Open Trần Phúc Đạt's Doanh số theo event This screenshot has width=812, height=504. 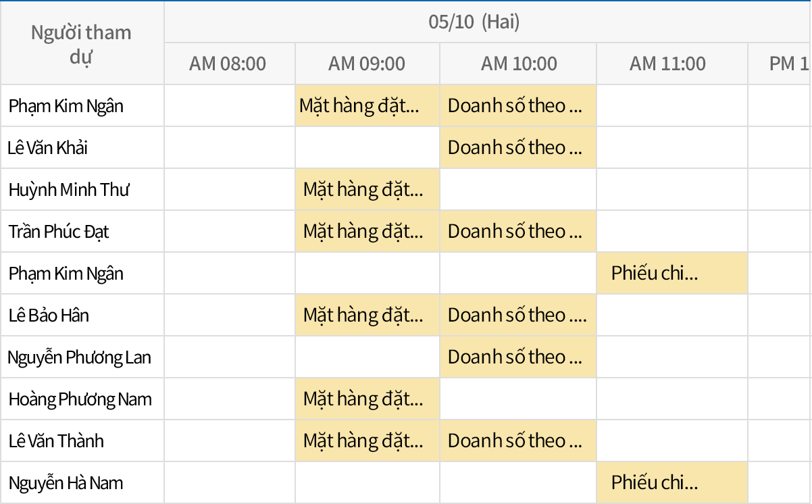pos(517,231)
